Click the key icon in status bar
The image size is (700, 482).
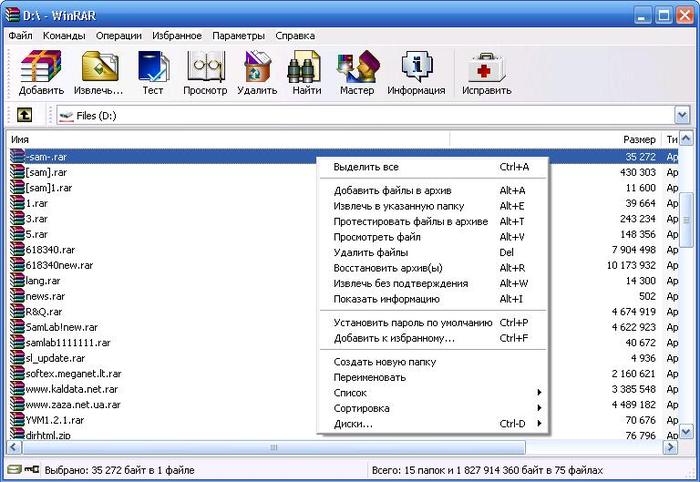[x=32, y=470]
